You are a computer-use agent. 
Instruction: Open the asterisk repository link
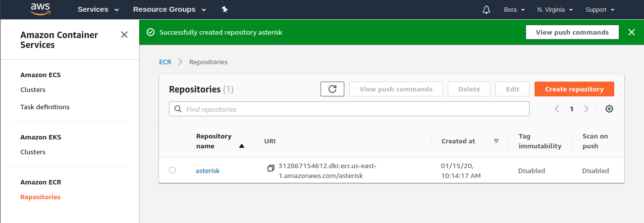[208, 171]
